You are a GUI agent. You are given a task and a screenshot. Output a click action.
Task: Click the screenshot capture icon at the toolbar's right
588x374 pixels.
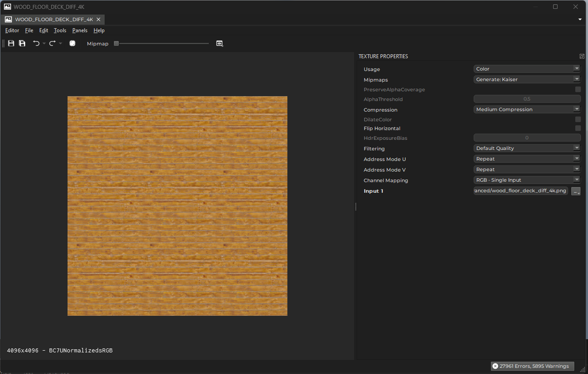coord(219,43)
